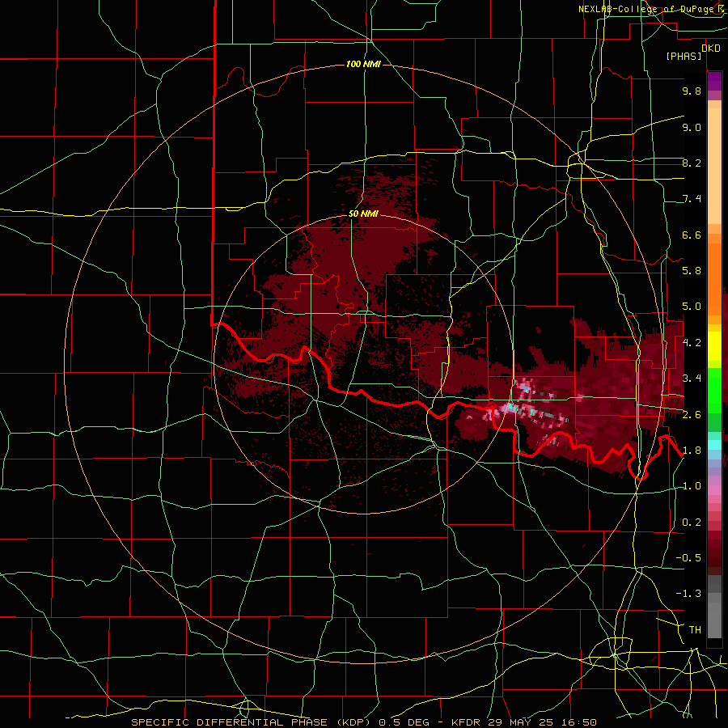Click the 6.6 legend value

pyautogui.click(x=692, y=235)
